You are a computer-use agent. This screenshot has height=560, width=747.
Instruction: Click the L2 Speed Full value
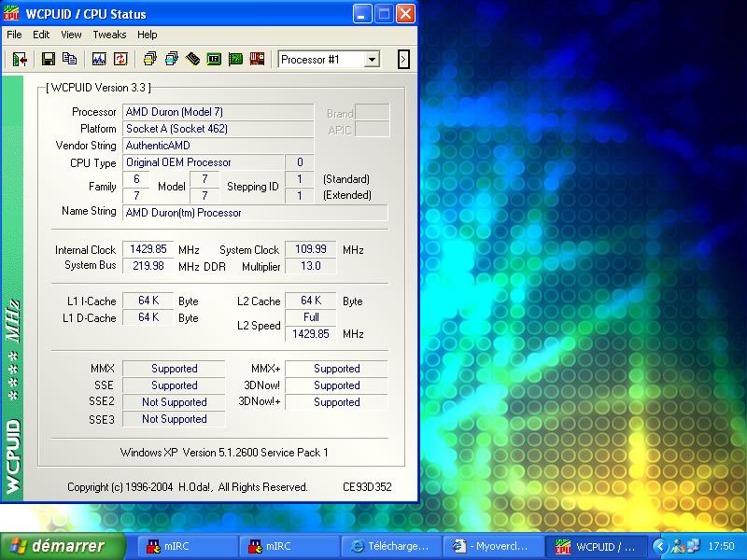click(311, 317)
